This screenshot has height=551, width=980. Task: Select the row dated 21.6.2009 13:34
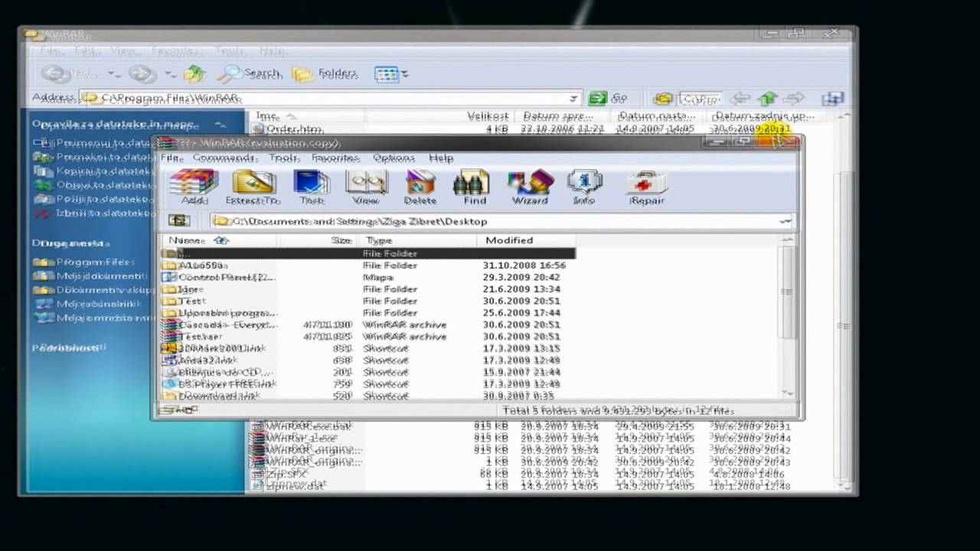[367, 289]
